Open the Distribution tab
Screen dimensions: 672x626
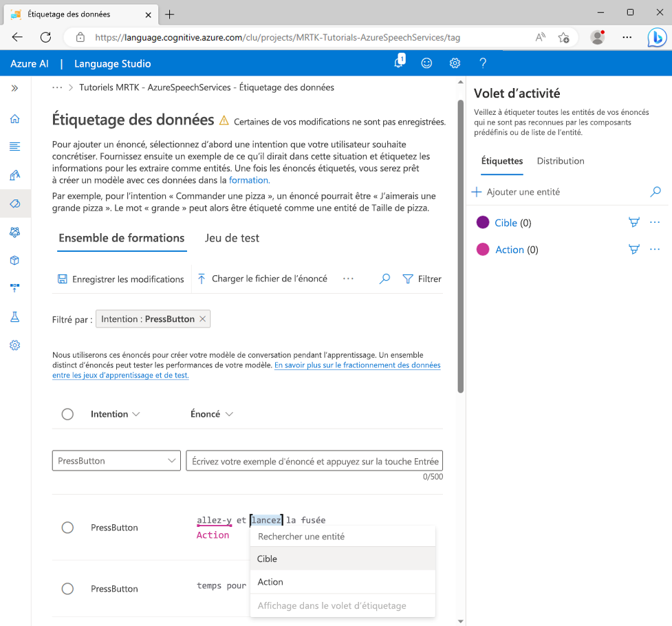click(x=561, y=161)
